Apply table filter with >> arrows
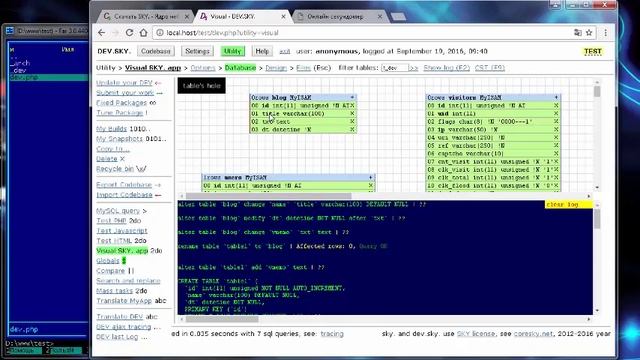 pos(413,68)
